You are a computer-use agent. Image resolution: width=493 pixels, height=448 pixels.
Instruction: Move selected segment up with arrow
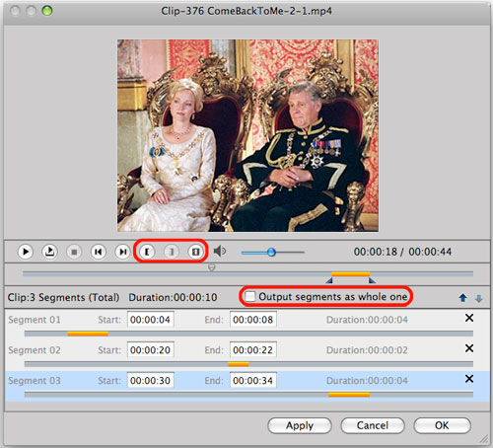pos(462,298)
